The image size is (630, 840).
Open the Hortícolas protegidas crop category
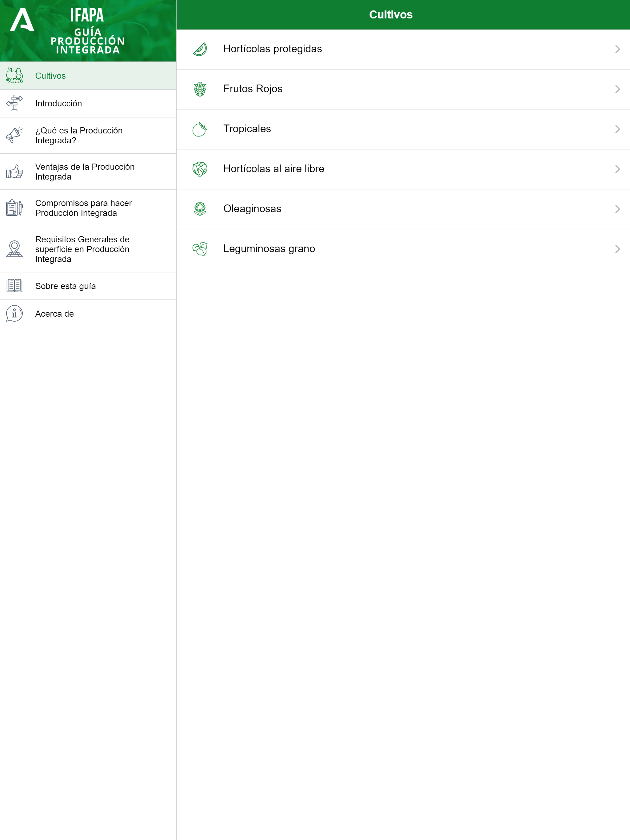tap(403, 49)
